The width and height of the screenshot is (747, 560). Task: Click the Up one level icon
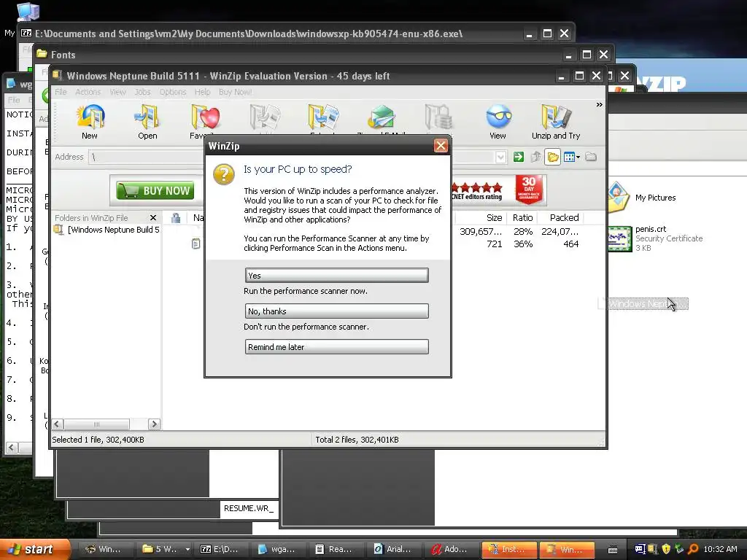[x=536, y=157]
